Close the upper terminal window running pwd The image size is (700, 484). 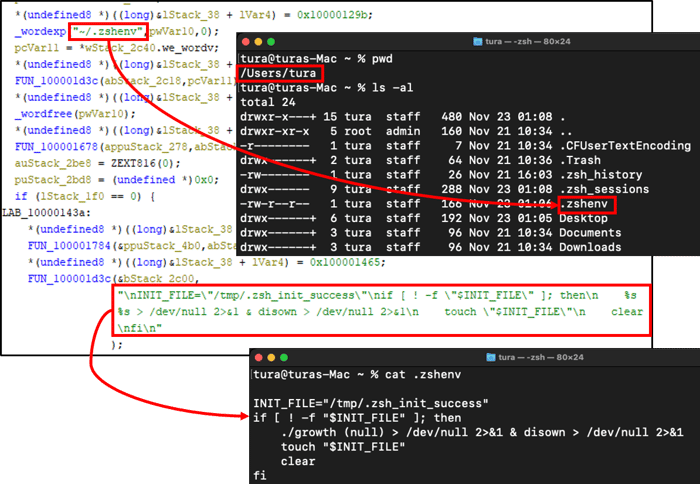247,42
